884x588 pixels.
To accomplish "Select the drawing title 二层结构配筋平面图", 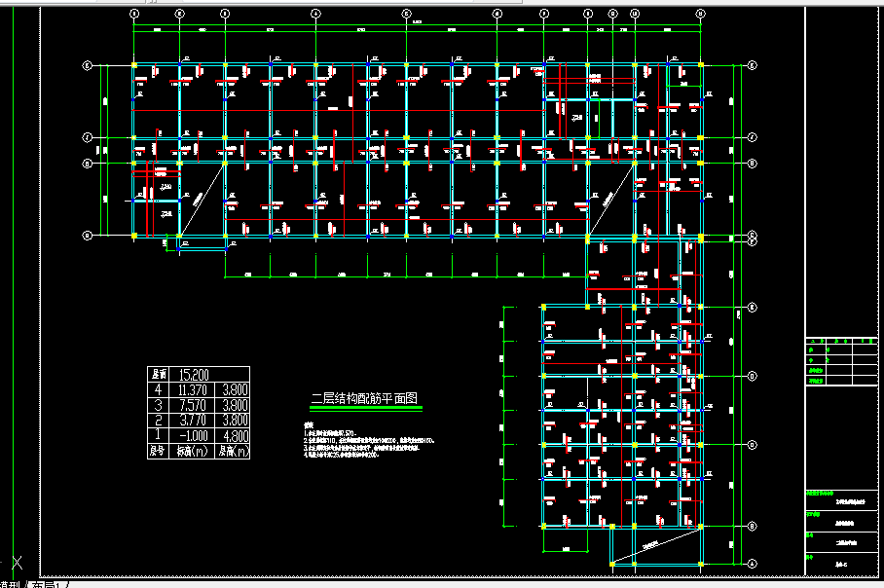I will (365, 398).
